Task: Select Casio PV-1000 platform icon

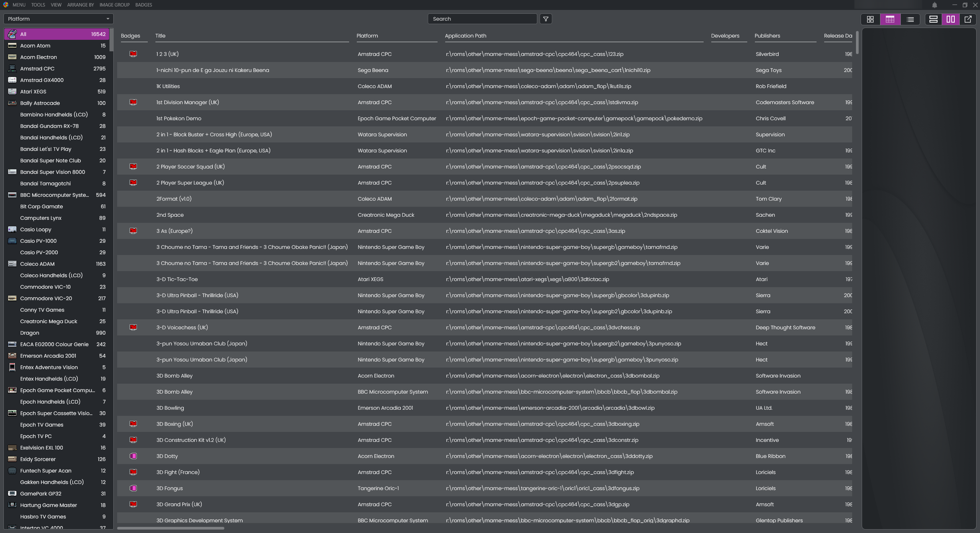Action: [x=12, y=241]
